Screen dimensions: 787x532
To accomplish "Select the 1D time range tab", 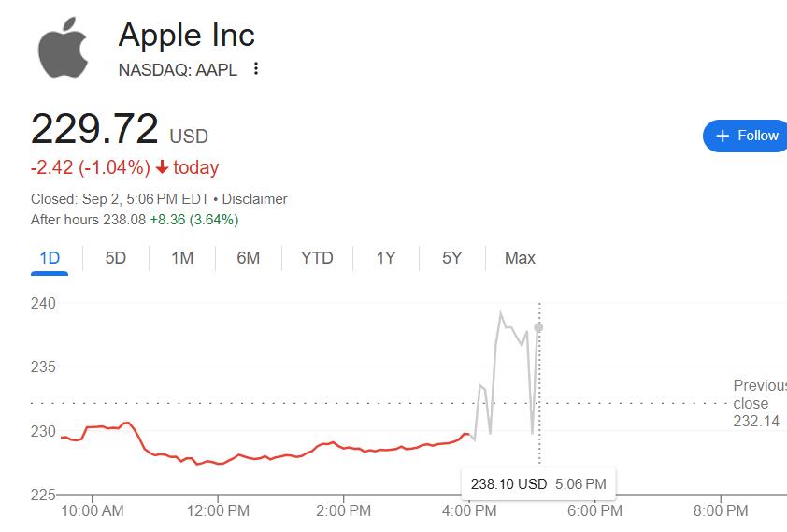I will (x=50, y=258).
